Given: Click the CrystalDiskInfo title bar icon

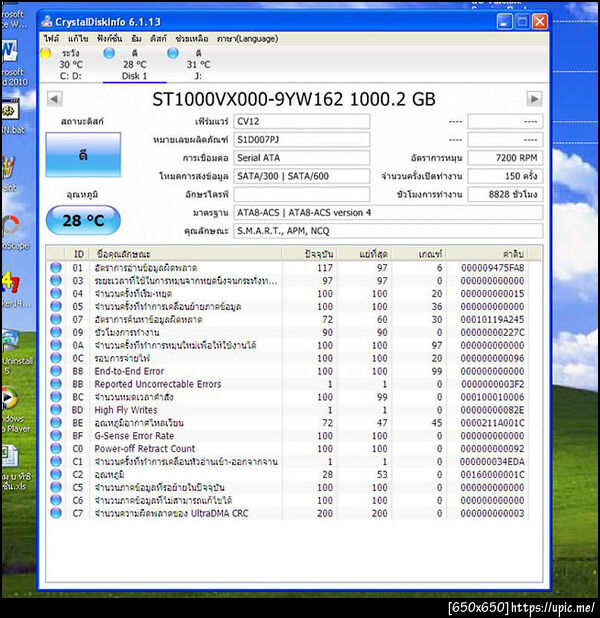Looking at the screenshot, I should pos(47,21).
